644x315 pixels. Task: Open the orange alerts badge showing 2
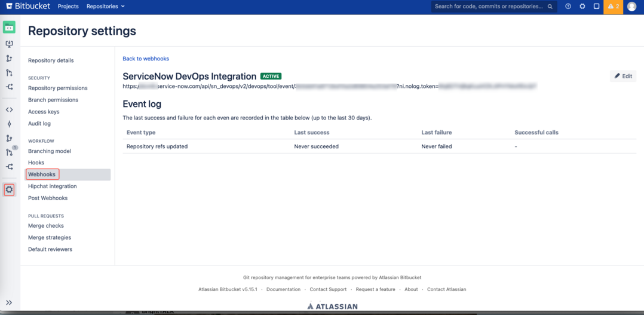point(613,7)
